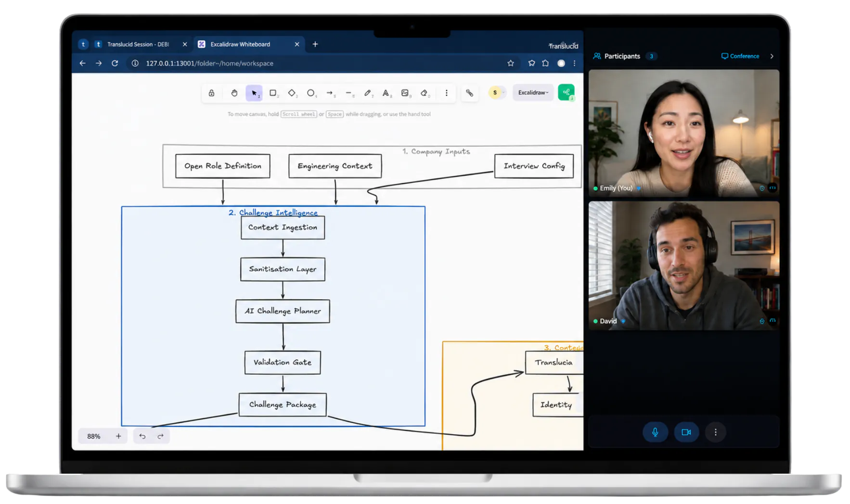
Task: Open browser three-dot menu
Action: point(574,63)
